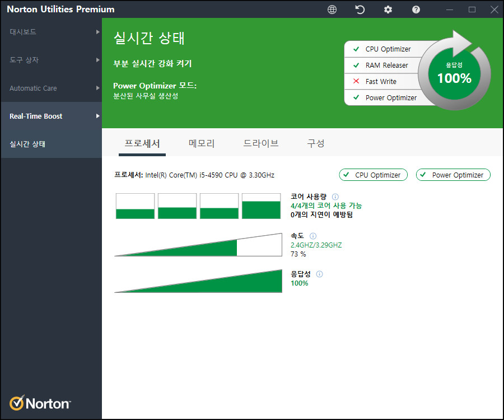
Task: Open 대시보드 in the sidebar
Action: tap(51, 32)
